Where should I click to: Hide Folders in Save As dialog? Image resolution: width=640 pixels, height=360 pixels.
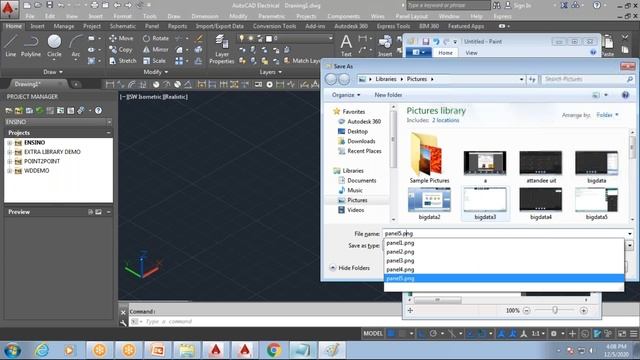pos(350,268)
